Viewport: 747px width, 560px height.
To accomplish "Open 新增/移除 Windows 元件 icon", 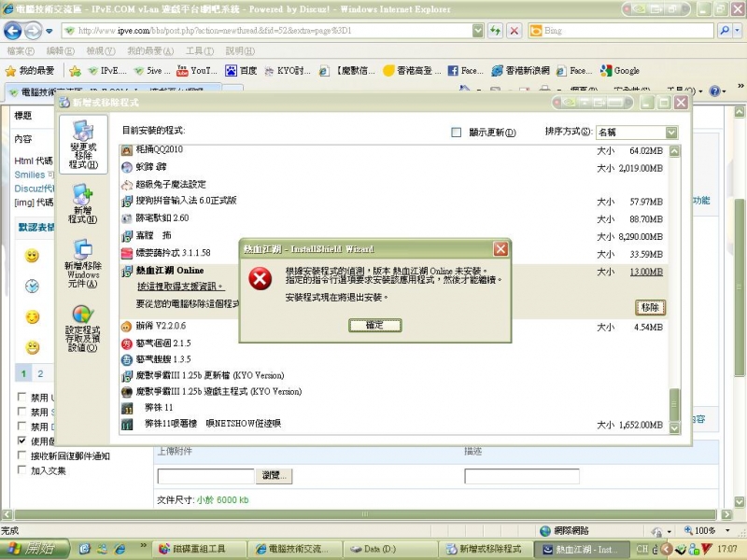I will click(x=82, y=261).
